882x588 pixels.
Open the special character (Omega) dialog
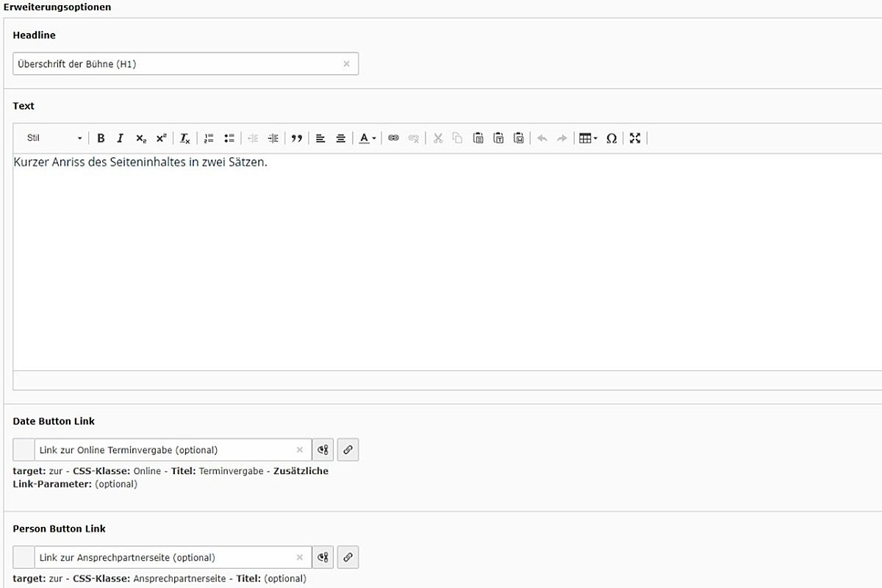click(611, 138)
